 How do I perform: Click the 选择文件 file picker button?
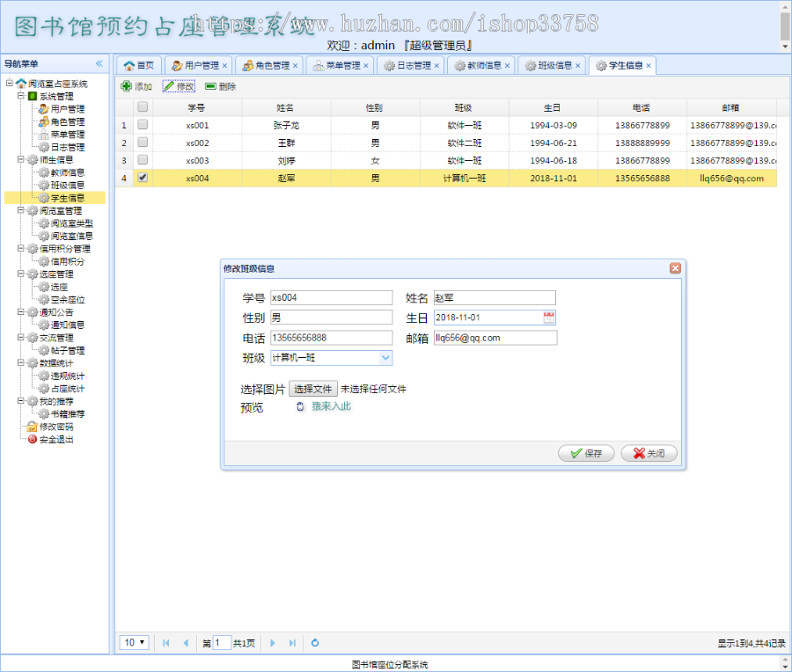(314, 388)
